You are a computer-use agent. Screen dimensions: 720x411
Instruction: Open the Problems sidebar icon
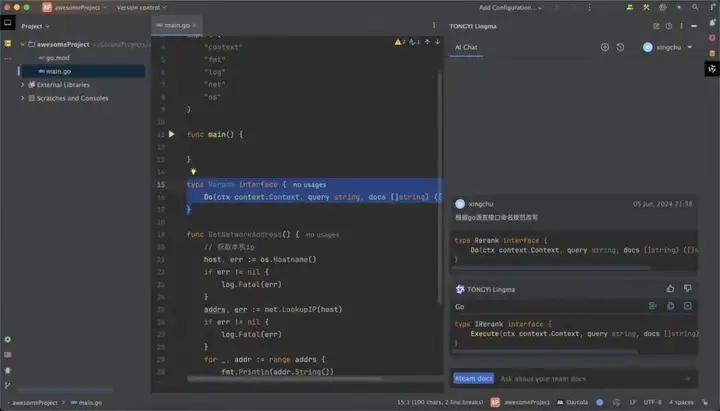click(8, 370)
